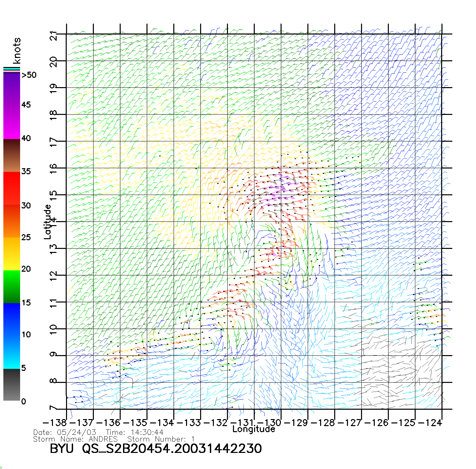Select the yellow 20–25 knots legend band

click(12, 254)
